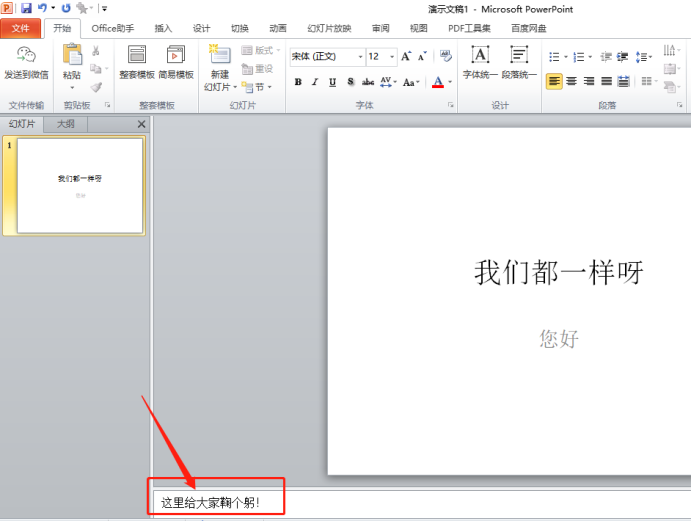Open the Insert (插入) ribbon tab
This screenshot has height=521, width=692.
tap(163, 28)
